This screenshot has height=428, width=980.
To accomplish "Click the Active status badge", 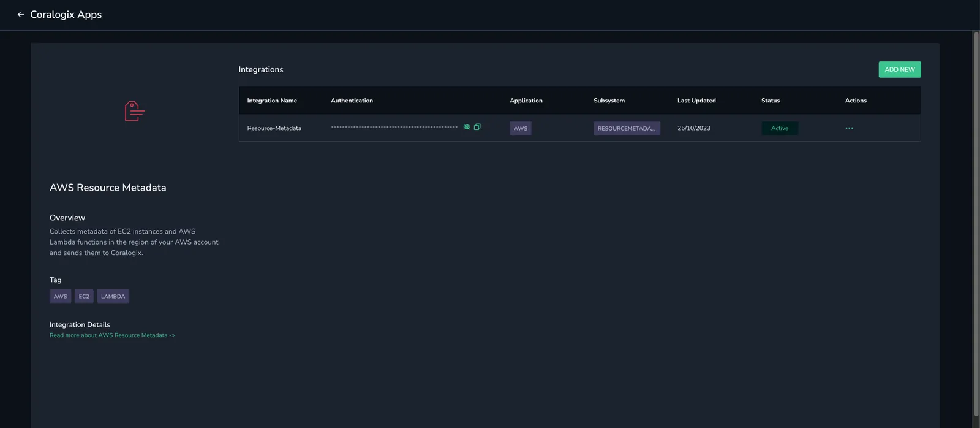I will 780,128.
